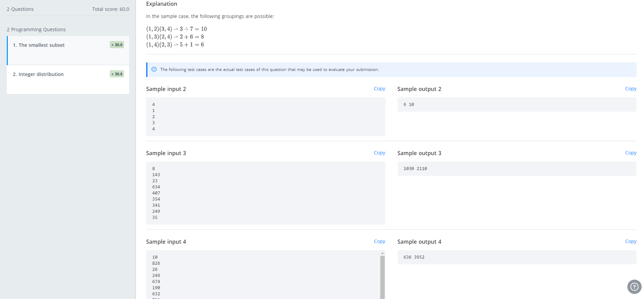Copy Sample input 3
Screen dimensions: 644x299
[x=379, y=153]
